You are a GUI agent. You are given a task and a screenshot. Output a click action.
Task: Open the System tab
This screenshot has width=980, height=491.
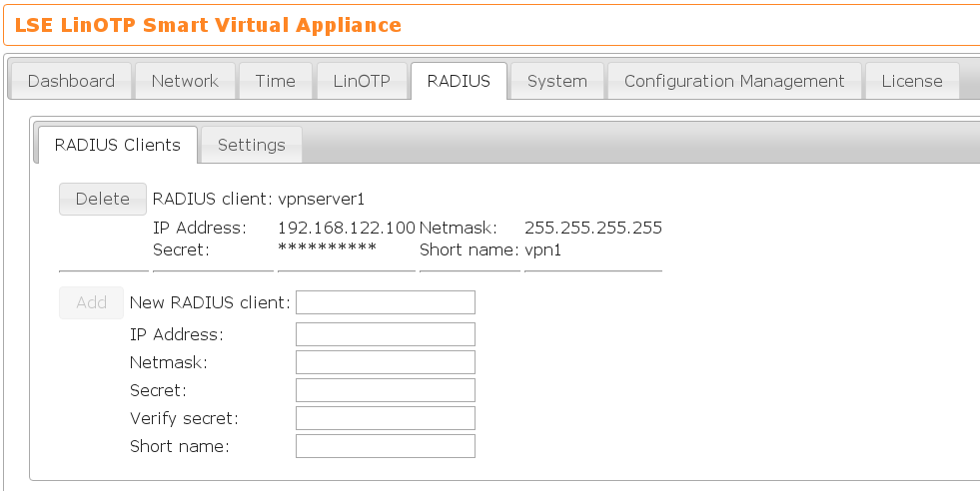(556, 81)
